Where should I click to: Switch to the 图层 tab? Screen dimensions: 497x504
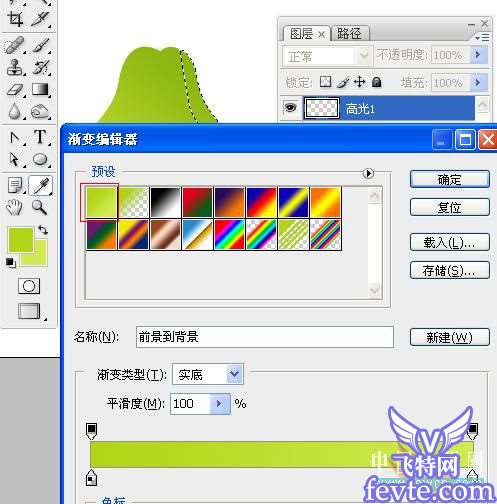(306, 33)
